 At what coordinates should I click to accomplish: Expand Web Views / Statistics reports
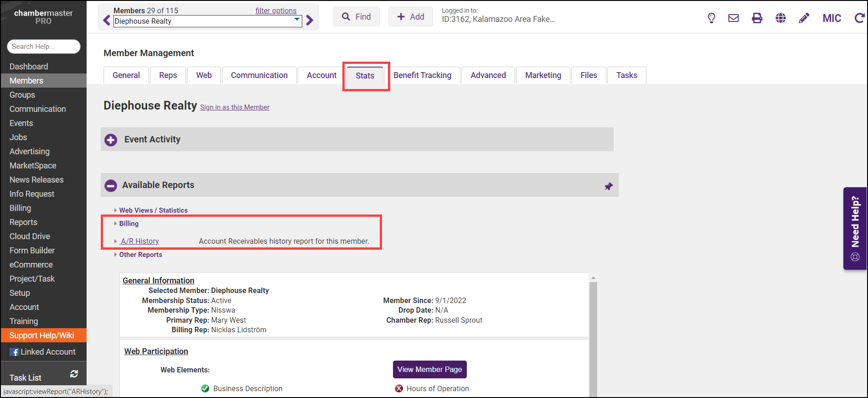[x=153, y=210]
